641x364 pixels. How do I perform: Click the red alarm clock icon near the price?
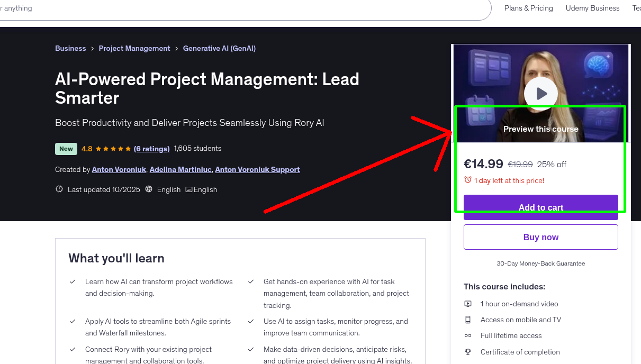coord(468,180)
